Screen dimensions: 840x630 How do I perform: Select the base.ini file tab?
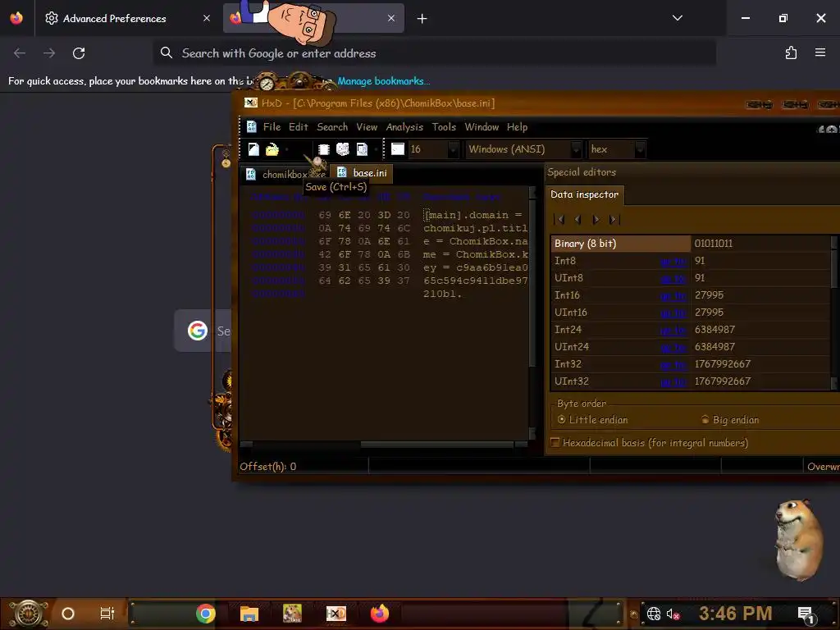tap(362, 173)
